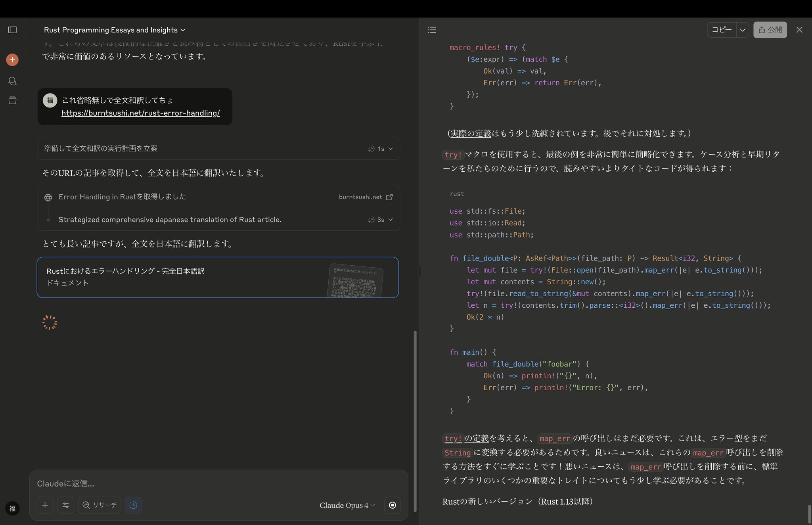Click the 実際の定義 link in artifact
This screenshot has height=525, width=812.
tap(471, 134)
